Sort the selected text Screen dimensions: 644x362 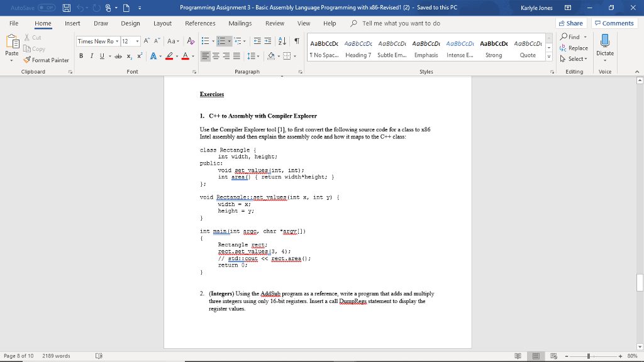pyautogui.click(x=282, y=41)
